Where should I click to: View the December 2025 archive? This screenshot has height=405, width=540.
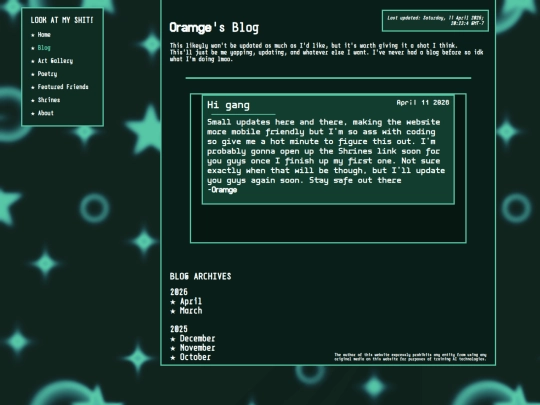tap(197, 339)
